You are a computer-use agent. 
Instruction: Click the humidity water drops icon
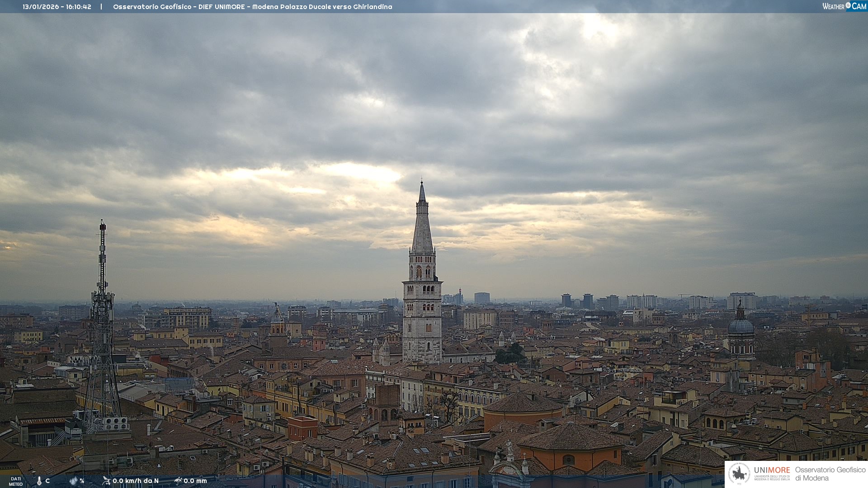(73, 481)
